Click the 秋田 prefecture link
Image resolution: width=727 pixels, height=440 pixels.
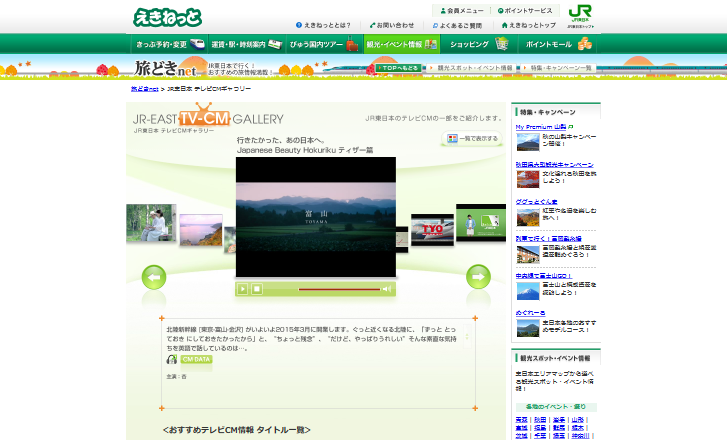(540, 420)
